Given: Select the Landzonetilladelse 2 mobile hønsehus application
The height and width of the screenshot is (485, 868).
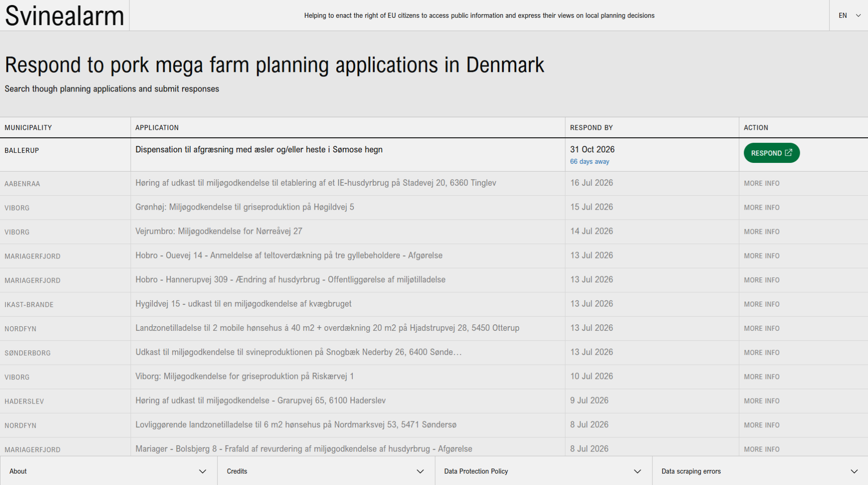Looking at the screenshot, I should 327,328.
